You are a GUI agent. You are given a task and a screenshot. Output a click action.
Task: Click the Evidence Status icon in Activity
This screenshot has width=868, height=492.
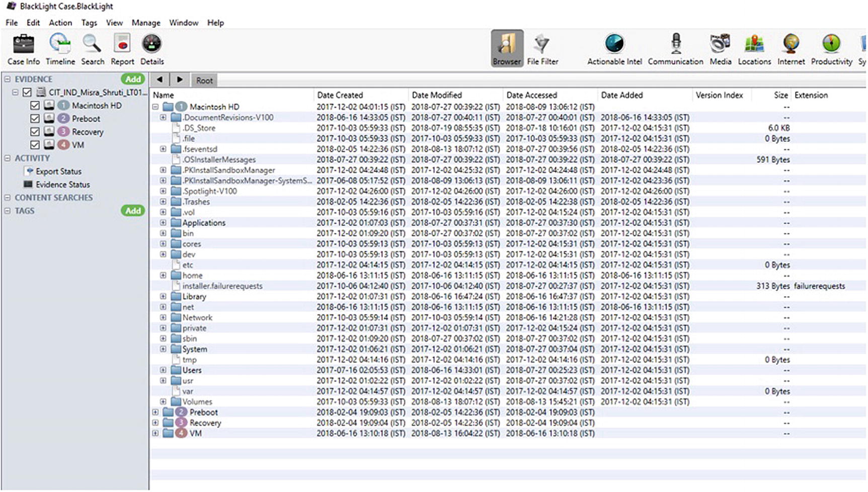pos(28,184)
